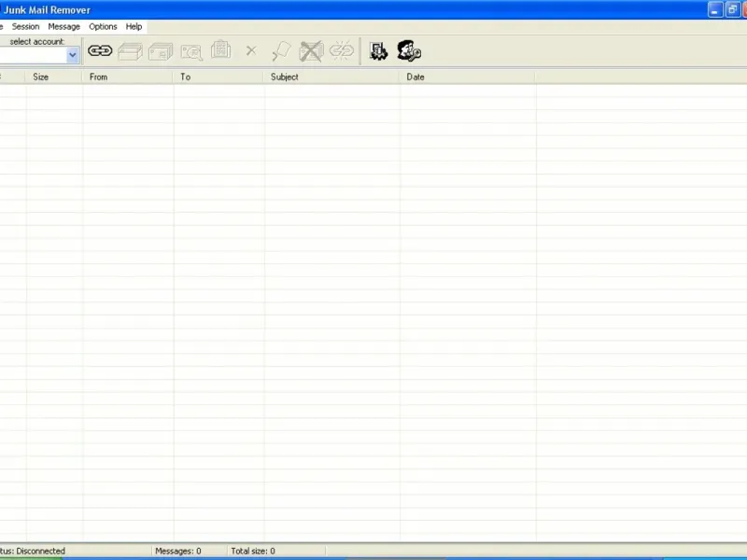Click the stamped-envelopes icon before the magnifier

point(161,51)
